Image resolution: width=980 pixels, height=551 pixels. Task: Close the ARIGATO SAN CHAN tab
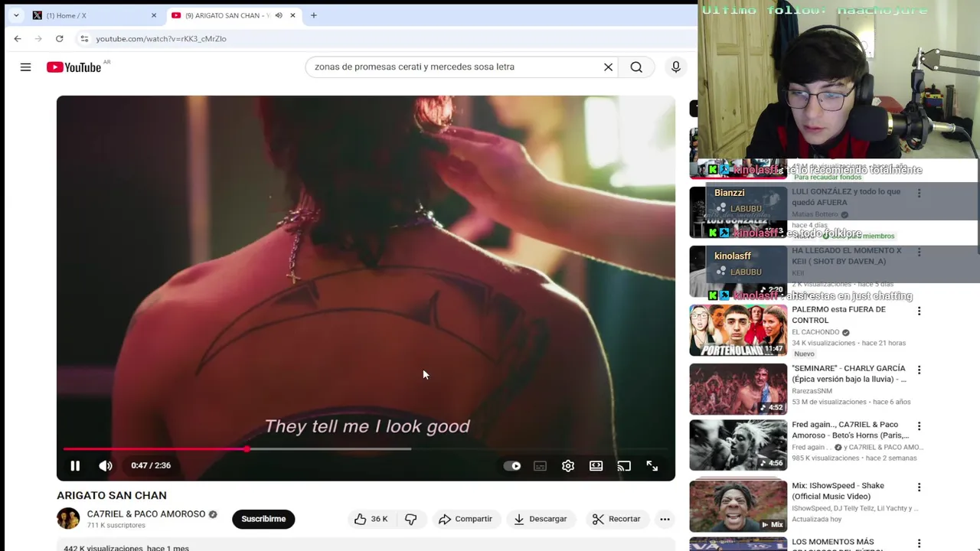click(x=292, y=15)
